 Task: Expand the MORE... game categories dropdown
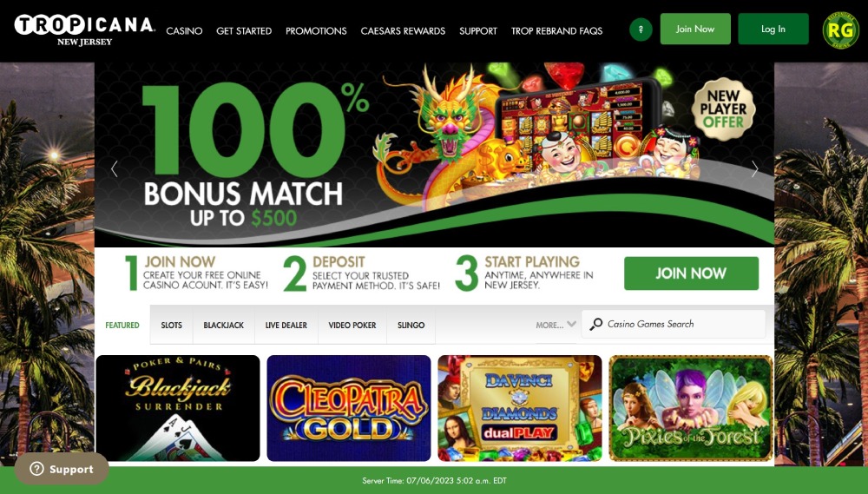556,325
